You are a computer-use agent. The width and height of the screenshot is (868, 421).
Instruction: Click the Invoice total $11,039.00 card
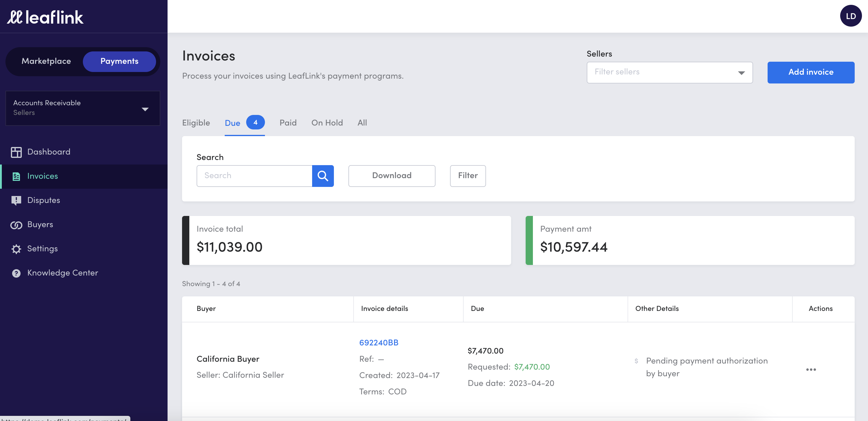346,240
